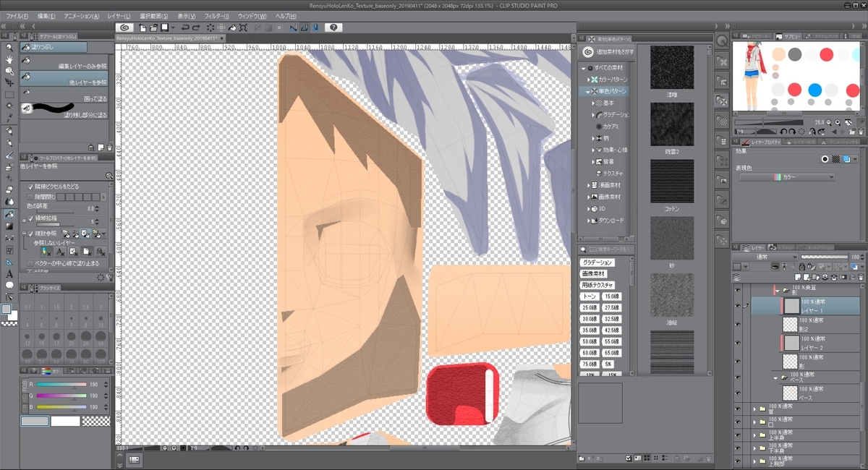Click the Undo arrow icon

(185, 27)
